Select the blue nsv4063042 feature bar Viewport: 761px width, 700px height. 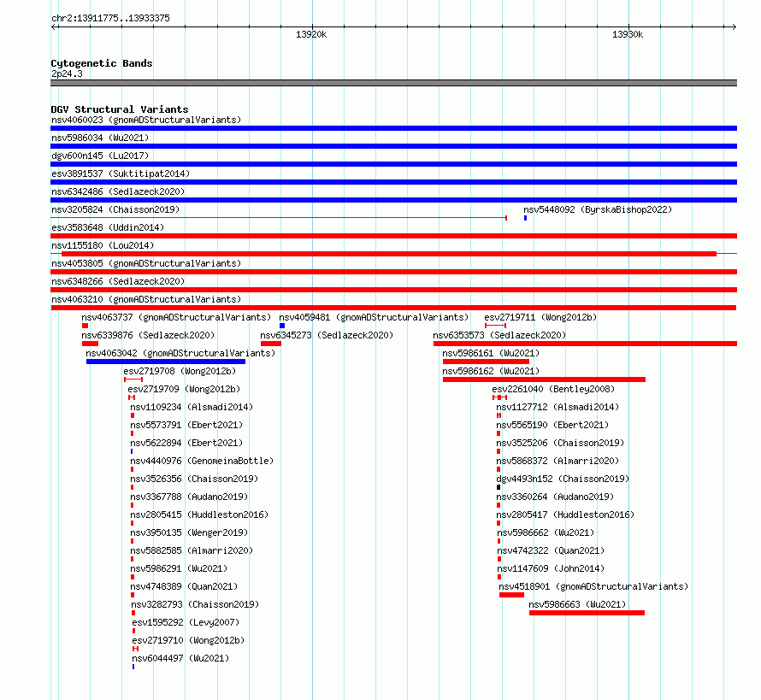point(166,362)
